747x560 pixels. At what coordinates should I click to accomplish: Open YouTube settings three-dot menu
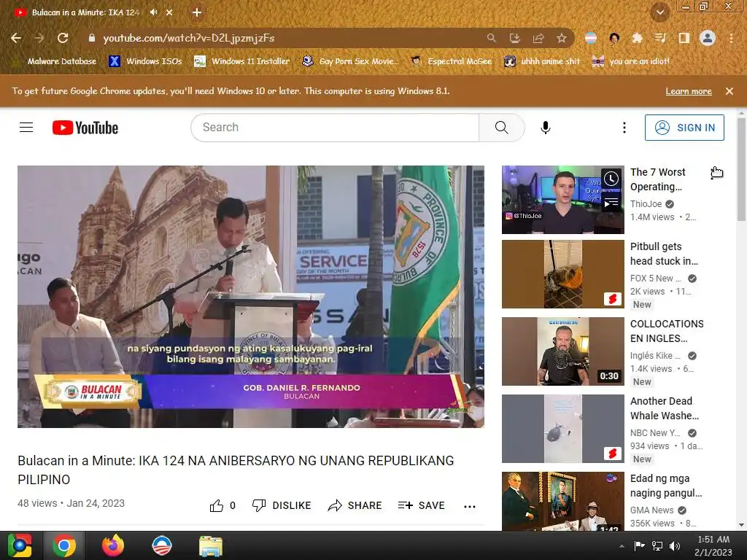click(x=624, y=128)
